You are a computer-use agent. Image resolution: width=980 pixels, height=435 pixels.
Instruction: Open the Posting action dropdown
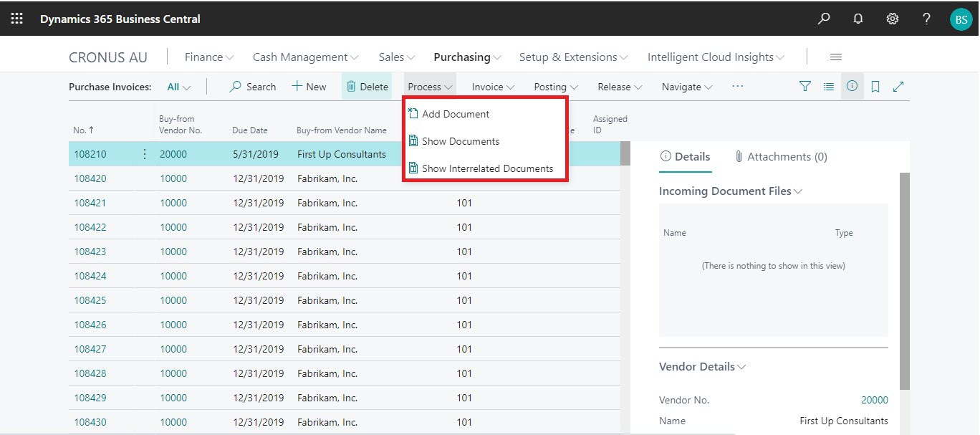point(556,87)
